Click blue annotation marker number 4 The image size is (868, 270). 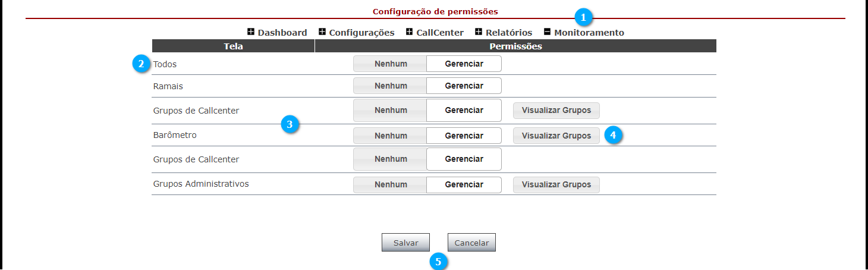[x=614, y=135]
